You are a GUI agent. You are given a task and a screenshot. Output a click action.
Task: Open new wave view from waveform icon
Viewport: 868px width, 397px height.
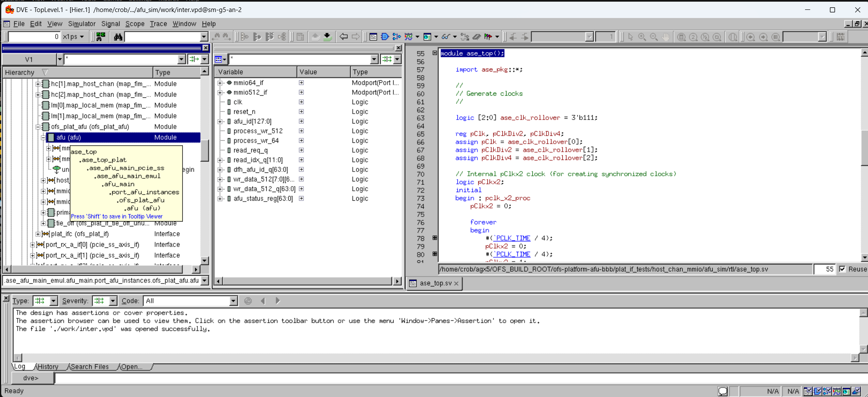tap(409, 37)
